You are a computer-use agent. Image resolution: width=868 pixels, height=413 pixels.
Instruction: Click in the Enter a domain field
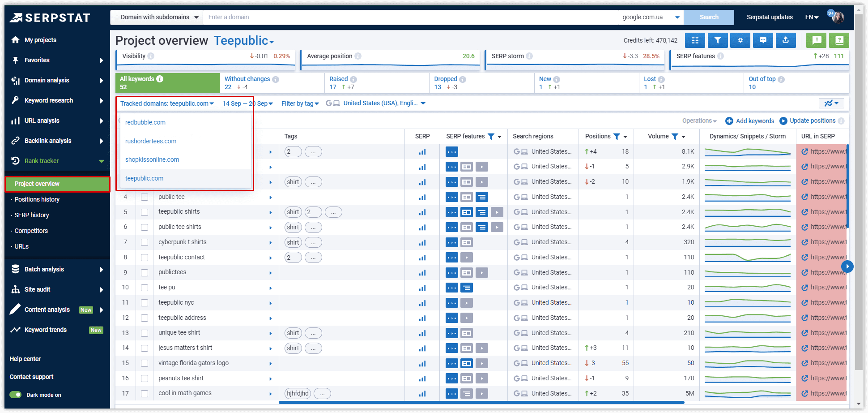coord(411,17)
